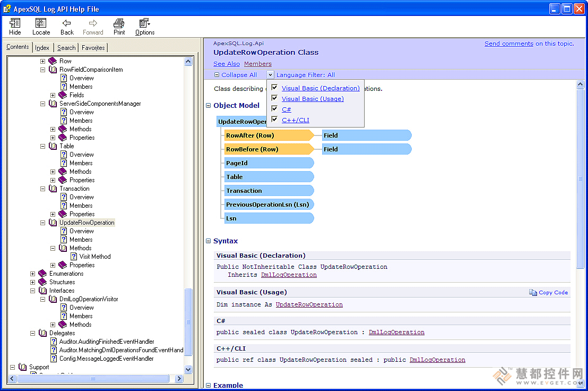The image size is (588, 391).
Task: Open the Language Filter dropdown arrow
Action: 270,75
